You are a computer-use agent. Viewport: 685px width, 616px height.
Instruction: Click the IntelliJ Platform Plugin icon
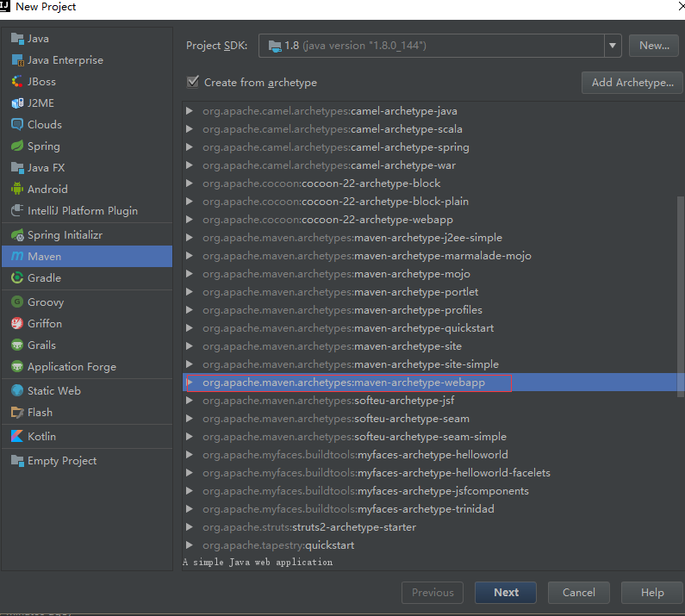[17, 210]
